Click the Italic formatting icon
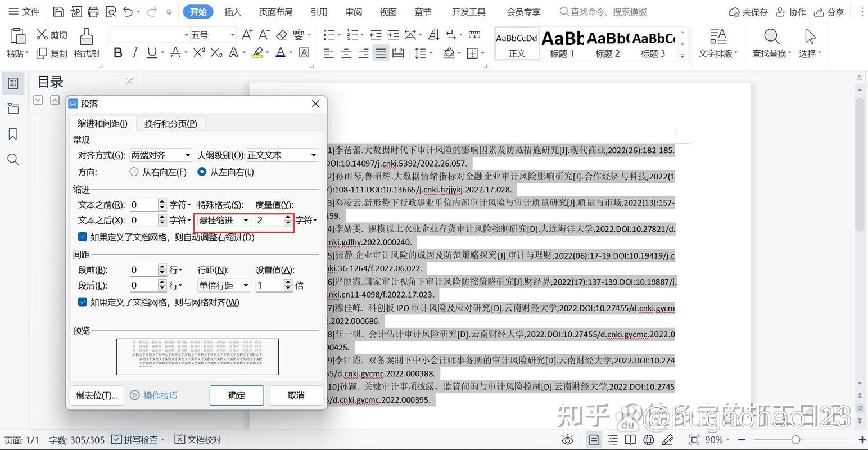868x450 pixels. point(134,53)
